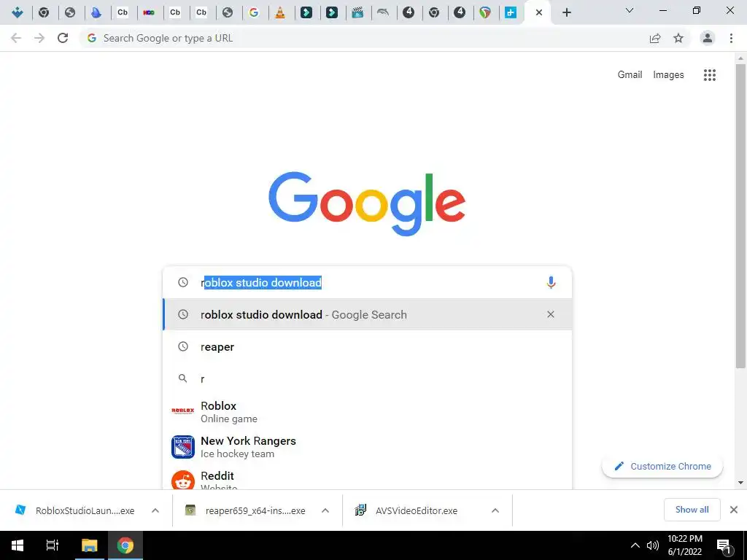Switch to the blue diamond-icon tab
Viewport: 747px width, 560px height.
[18, 12]
